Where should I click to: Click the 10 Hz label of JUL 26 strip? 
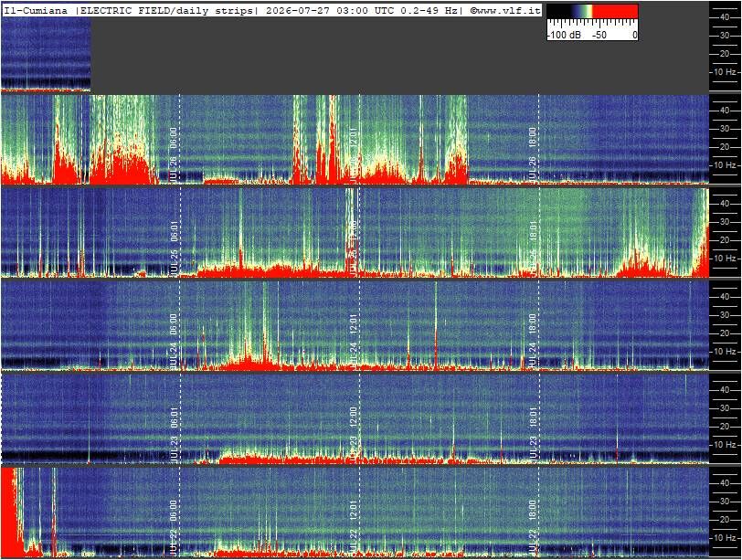[725, 165]
